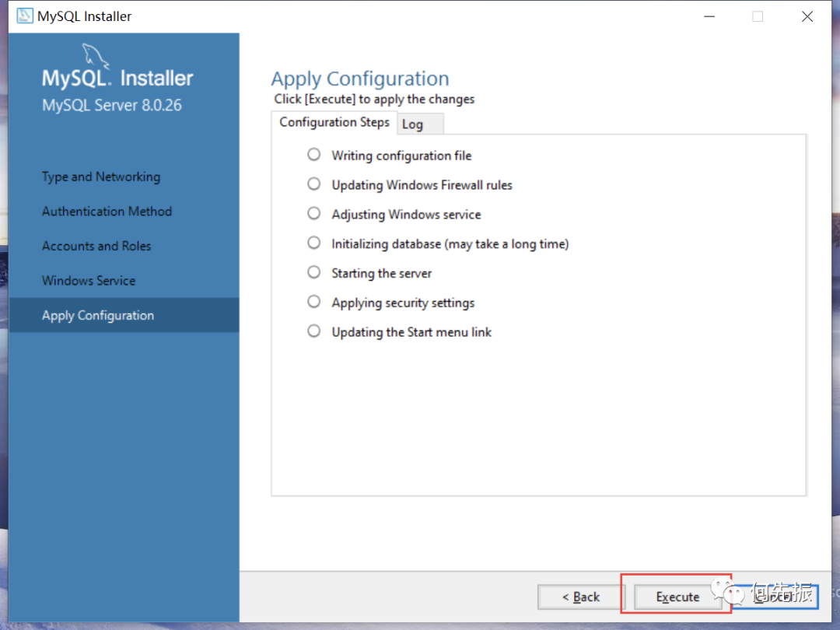840x630 pixels.
Task: Switch to the Log tab
Action: click(419, 124)
